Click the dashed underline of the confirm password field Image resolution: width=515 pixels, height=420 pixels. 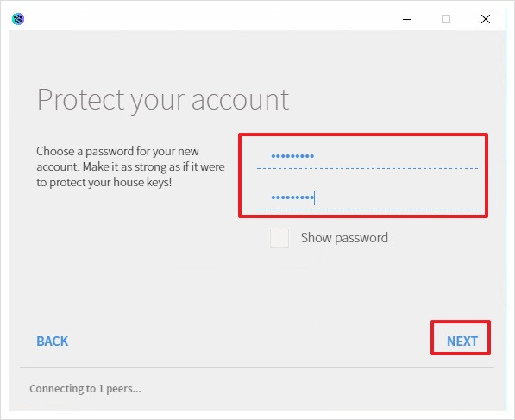tap(367, 210)
